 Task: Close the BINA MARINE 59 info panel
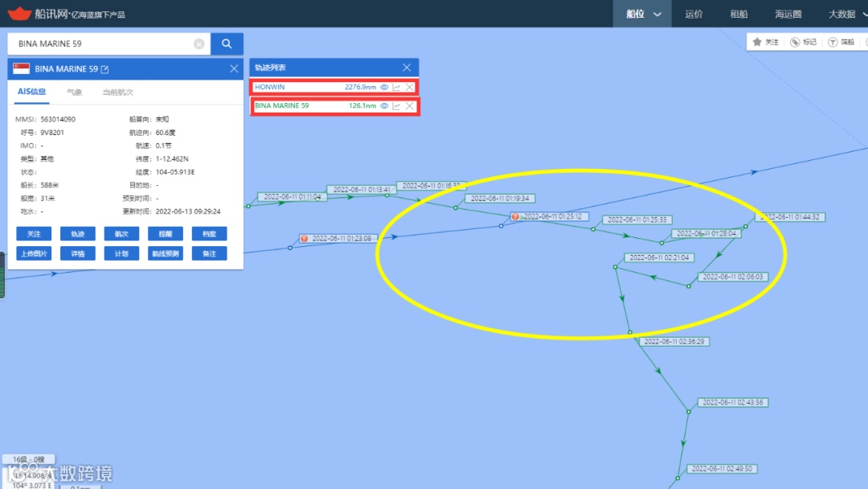pyautogui.click(x=234, y=68)
